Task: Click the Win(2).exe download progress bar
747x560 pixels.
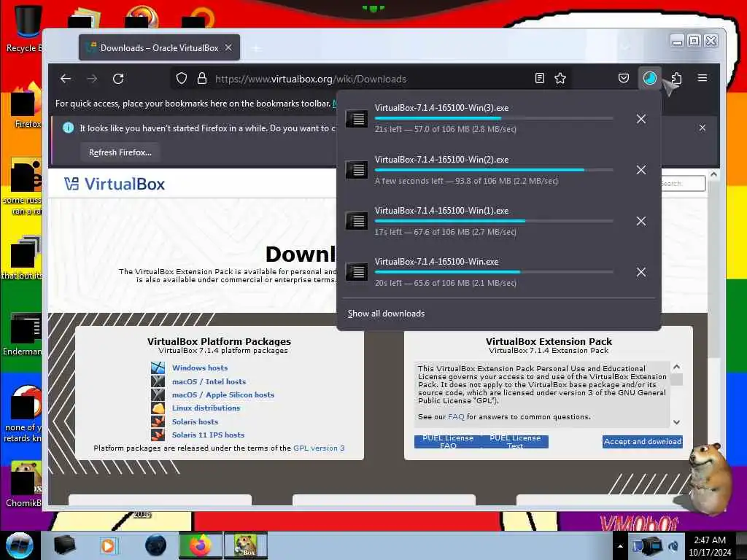Action: (494, 169)
